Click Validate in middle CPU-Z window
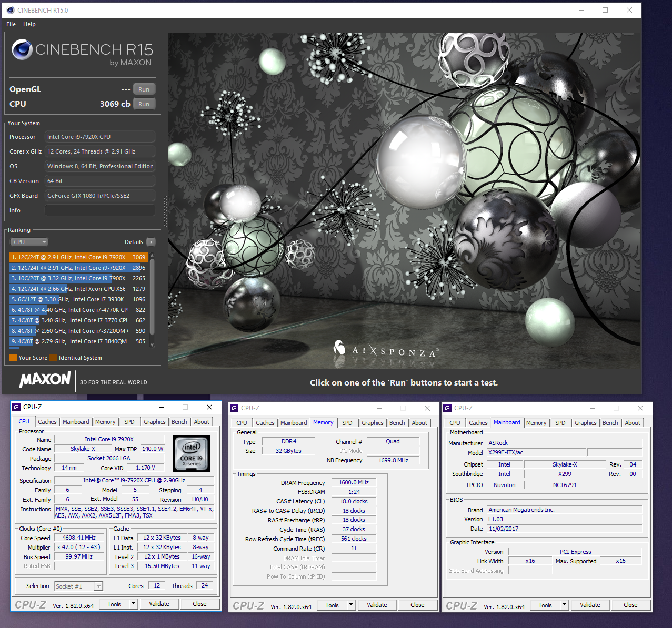The height and width of the screenshot is (628, 672). coord(377,605)
